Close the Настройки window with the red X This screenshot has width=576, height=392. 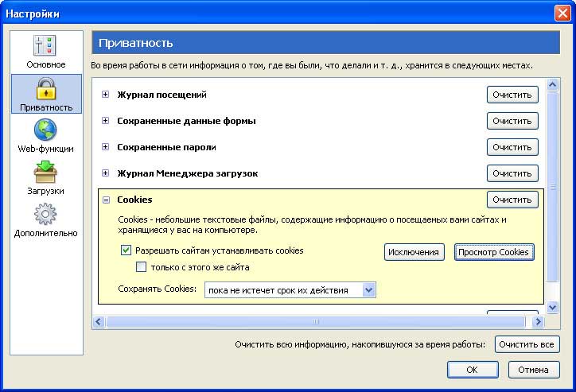tap(562, 14)
